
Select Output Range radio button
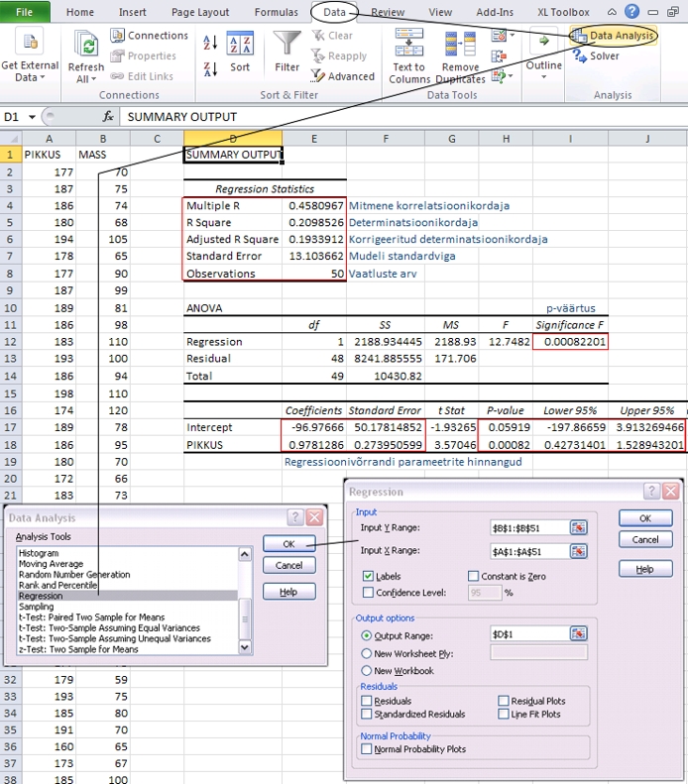pos(367,635)
